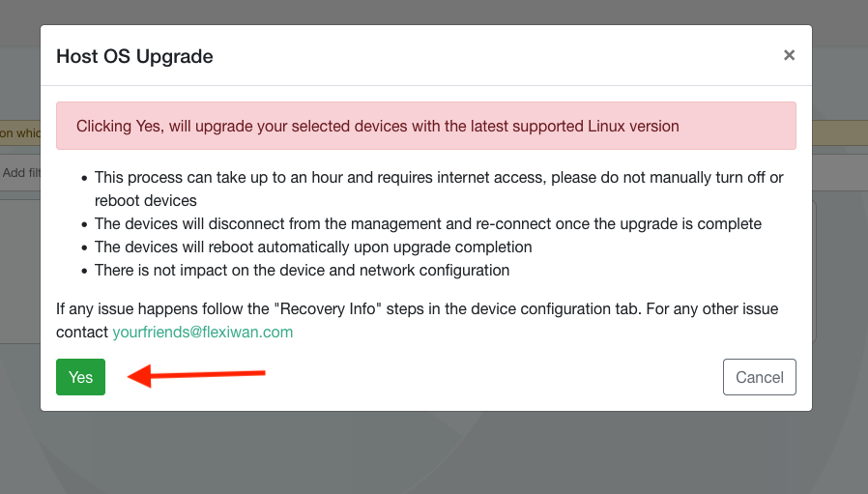Click the partially hidden "Add filt" field
The image size is (868, 494).
tap(17, 173)
